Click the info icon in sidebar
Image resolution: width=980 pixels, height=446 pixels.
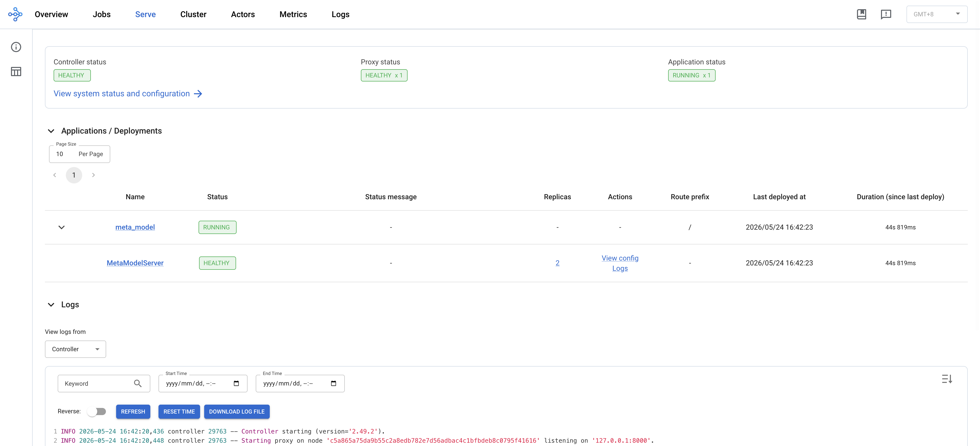point(16,47)
